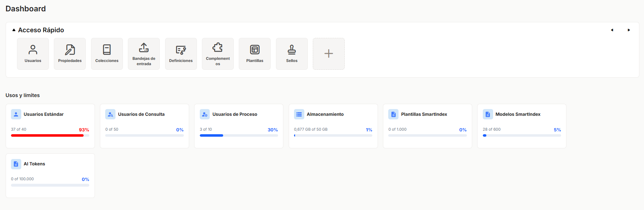Screen dimensions: 644x210
Task: Select the Definiciones shortcut icon
Action: coord(181,50)
